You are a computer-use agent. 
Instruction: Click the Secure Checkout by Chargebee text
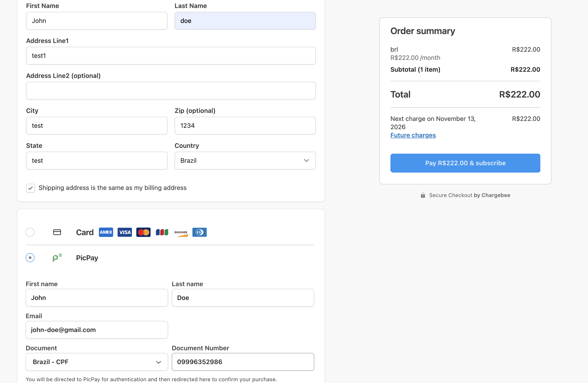[x=470, y=195]
